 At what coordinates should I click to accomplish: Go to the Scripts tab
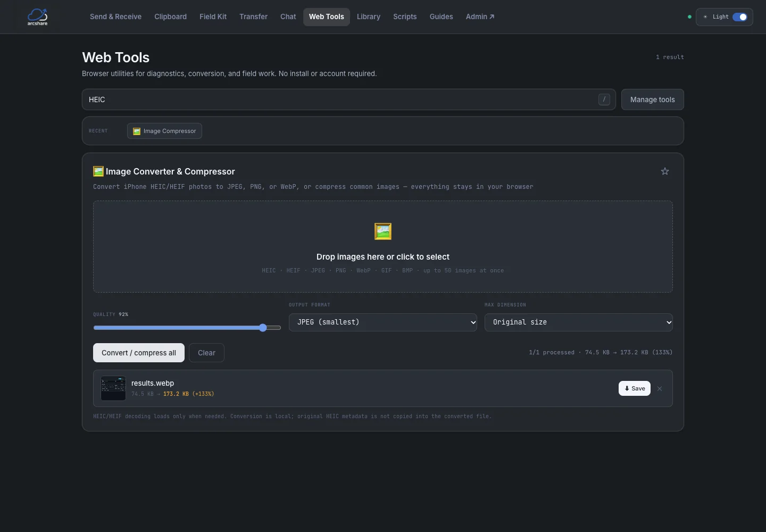[405, 17]
